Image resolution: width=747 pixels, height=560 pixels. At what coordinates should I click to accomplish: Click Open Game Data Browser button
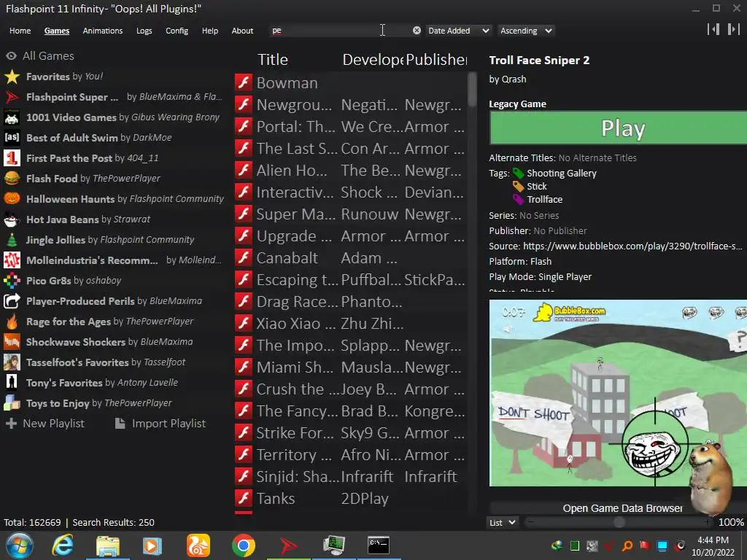[622, 508]
